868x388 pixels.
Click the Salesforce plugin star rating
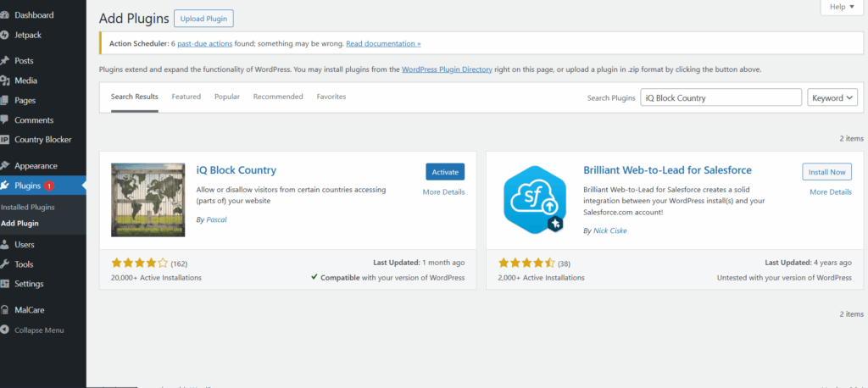pyautogui.click(x=526, y=263)
